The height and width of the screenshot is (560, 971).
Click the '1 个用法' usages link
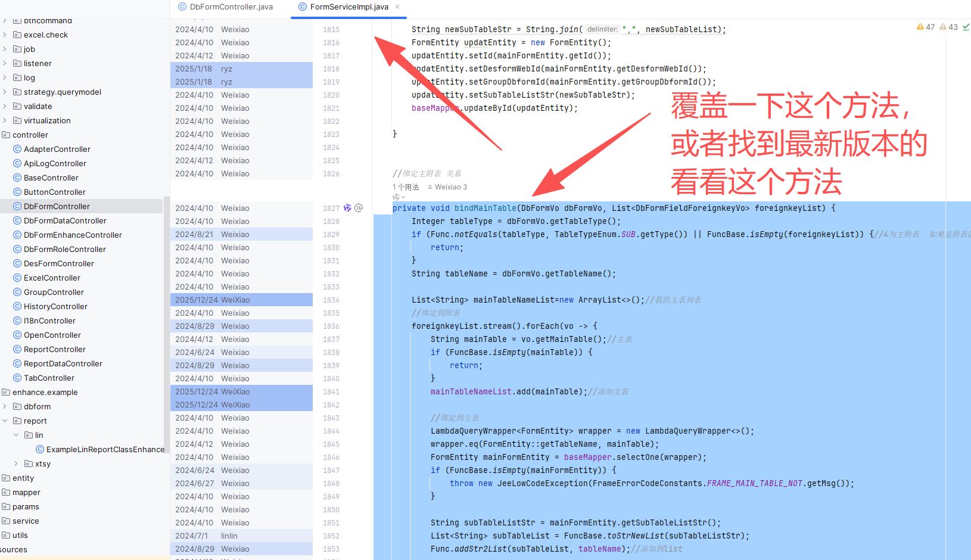tap(406, 187)
